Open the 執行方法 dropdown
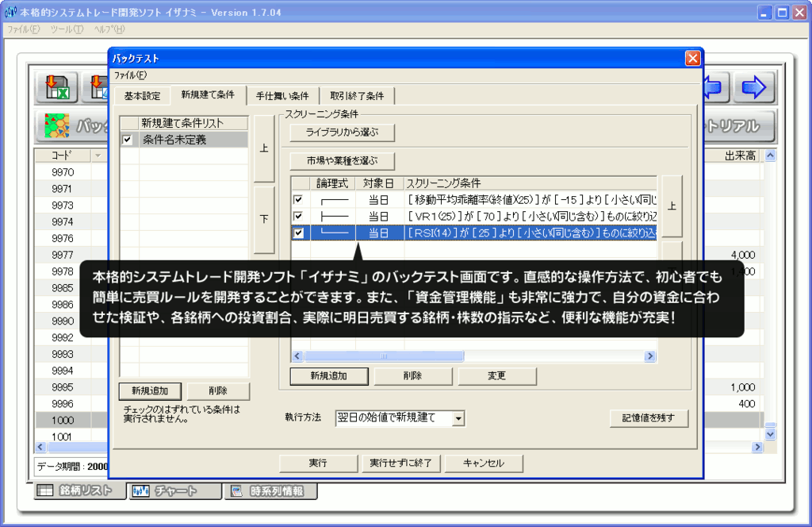 pos(458,418)
